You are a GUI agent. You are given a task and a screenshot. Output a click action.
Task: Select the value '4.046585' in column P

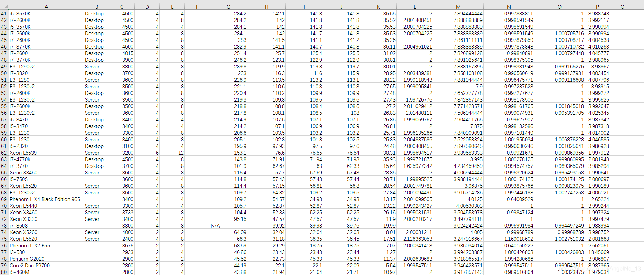tap(597, 140)
